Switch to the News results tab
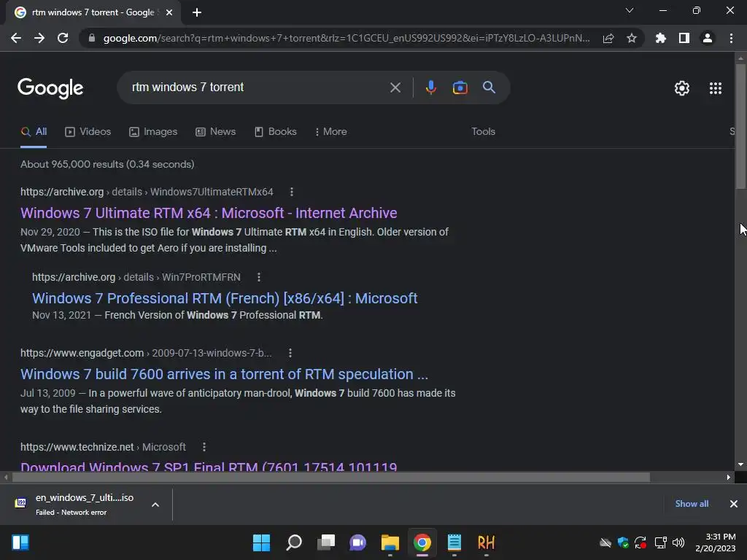 [x=216, y=132]
